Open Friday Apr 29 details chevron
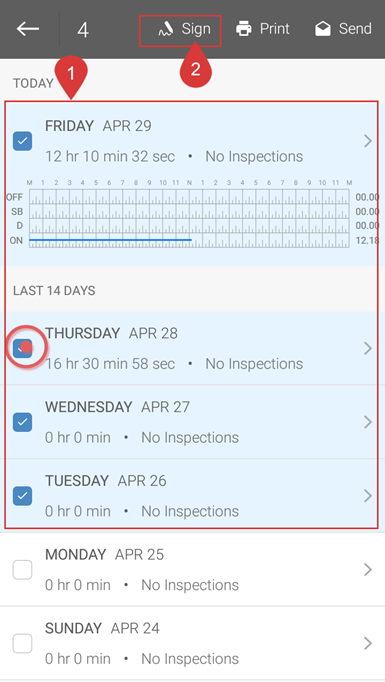This screenshot has height=682, width=385. pos(368,141)
